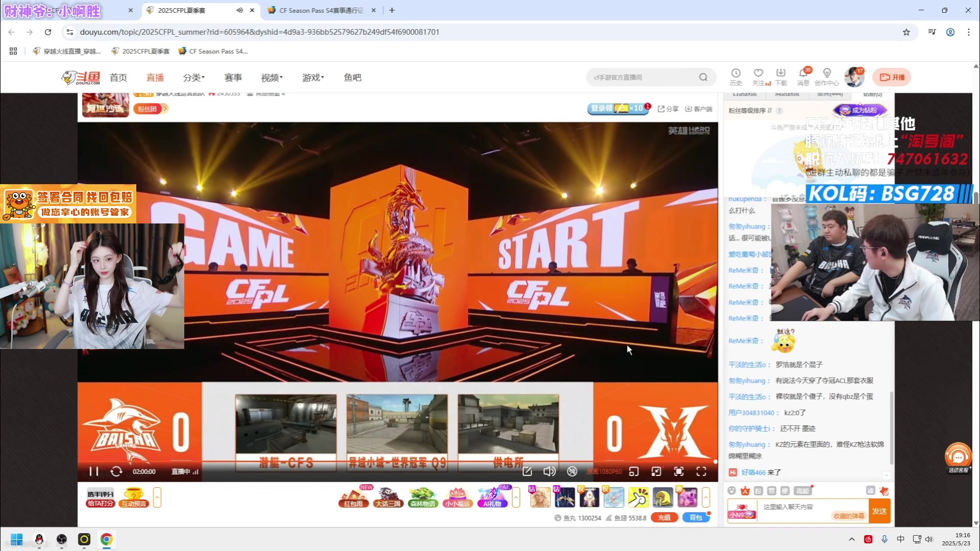Screen dimensions: 980x551
Task: Reload the live stream video player
Action: coord(116,471)
